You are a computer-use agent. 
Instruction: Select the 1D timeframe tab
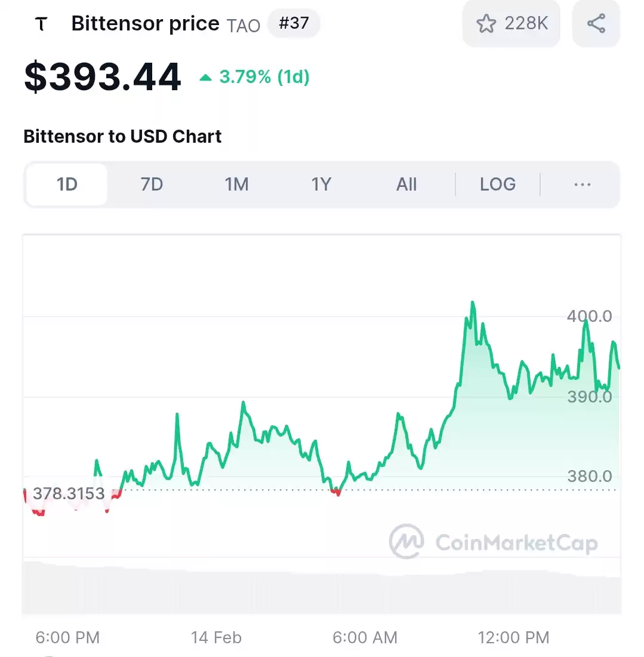pos(67,185)
